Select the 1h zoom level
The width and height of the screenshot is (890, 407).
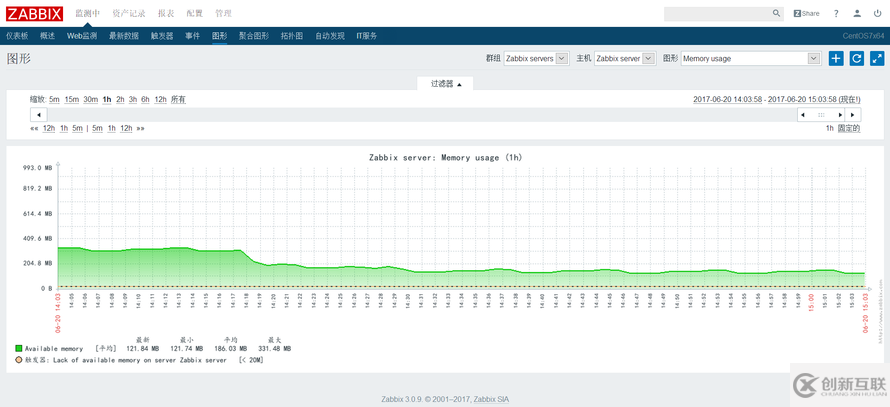(107, 99)
